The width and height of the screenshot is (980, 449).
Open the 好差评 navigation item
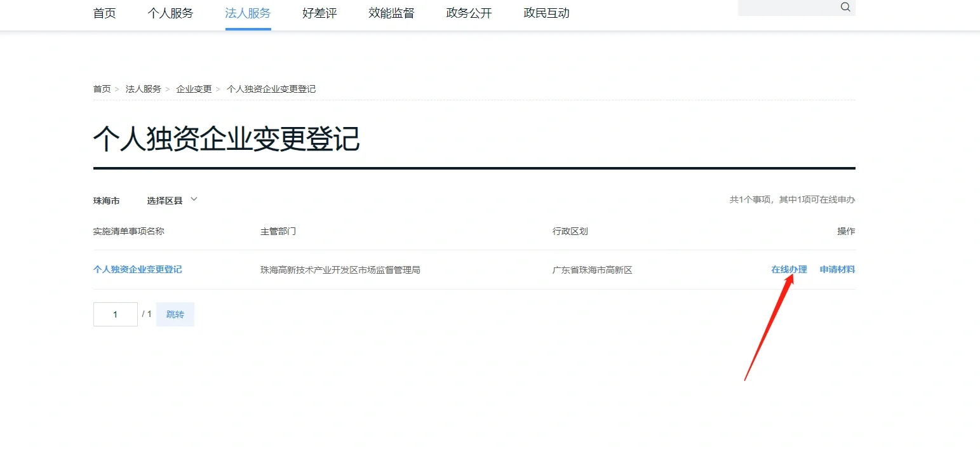319,13
